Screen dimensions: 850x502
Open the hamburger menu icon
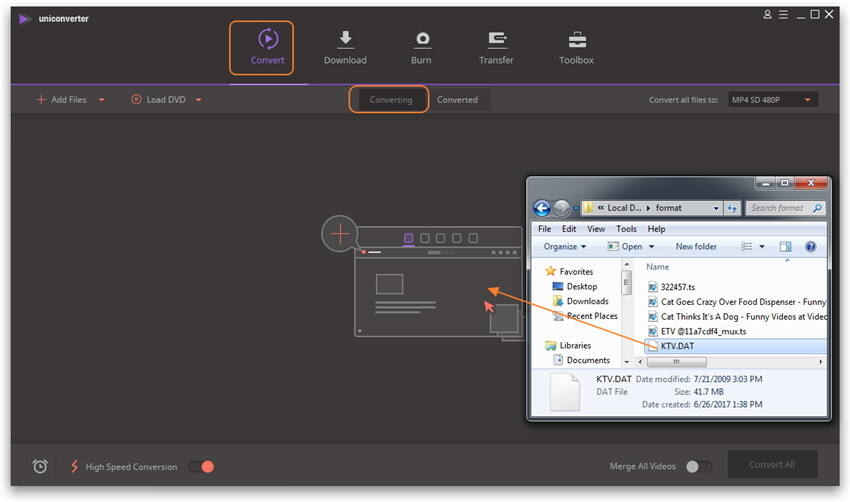[x=783, y=15]
